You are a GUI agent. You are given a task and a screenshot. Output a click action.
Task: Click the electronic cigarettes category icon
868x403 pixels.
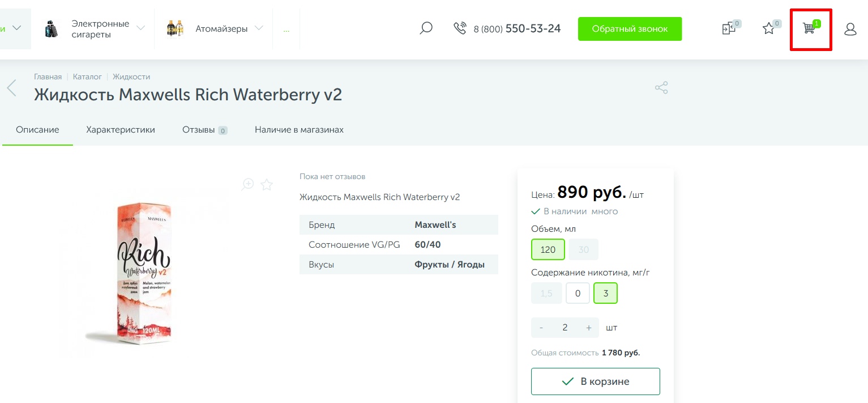[x=52, y=28]
